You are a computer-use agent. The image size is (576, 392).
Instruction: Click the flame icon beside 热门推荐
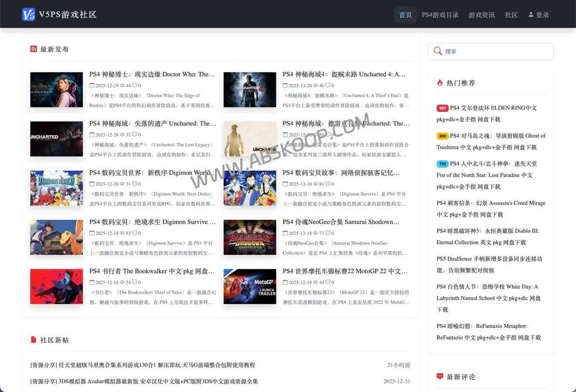tap(440, 82)
